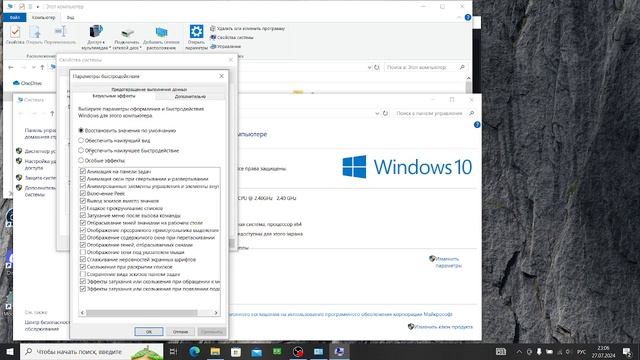Toggle Вывод эскизов вместо значков checkbox
Viewport: 640px width, 360px height.
click(x=83, y=201)
